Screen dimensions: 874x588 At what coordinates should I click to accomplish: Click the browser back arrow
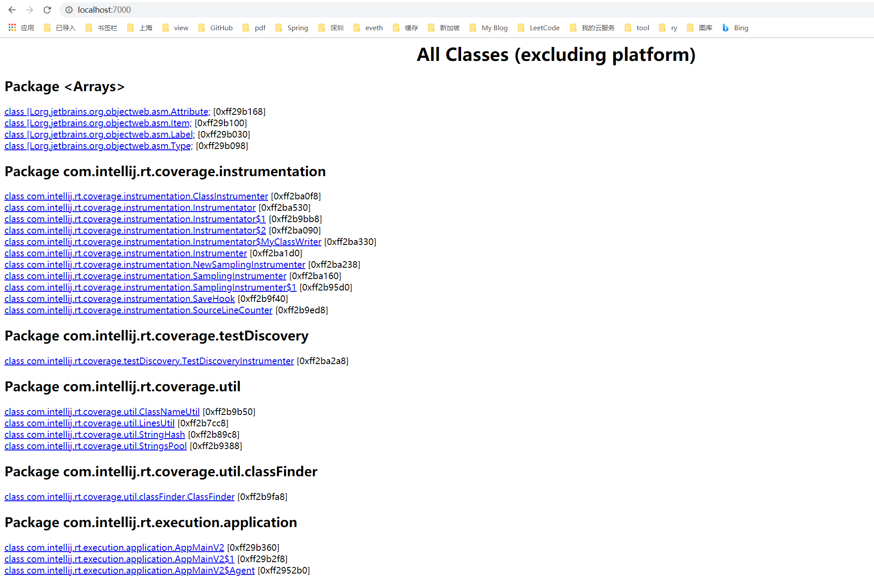click(x=12, y=10)
